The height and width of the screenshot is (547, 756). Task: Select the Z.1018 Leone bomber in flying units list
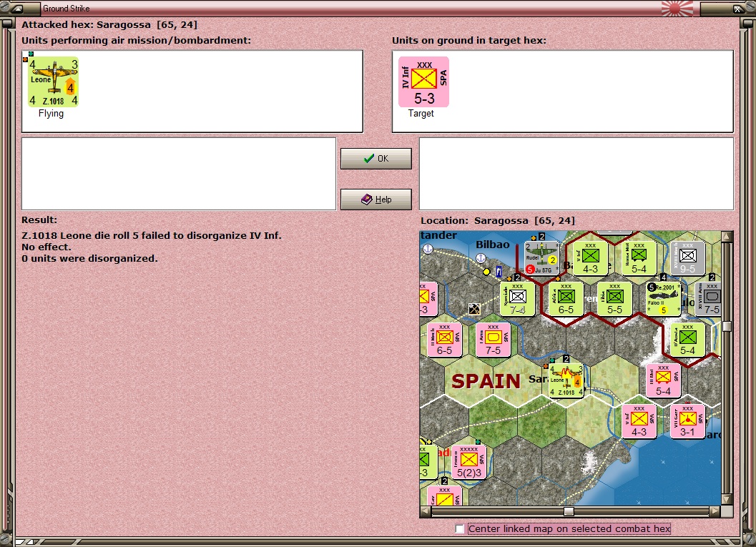(x=53, y=82)
